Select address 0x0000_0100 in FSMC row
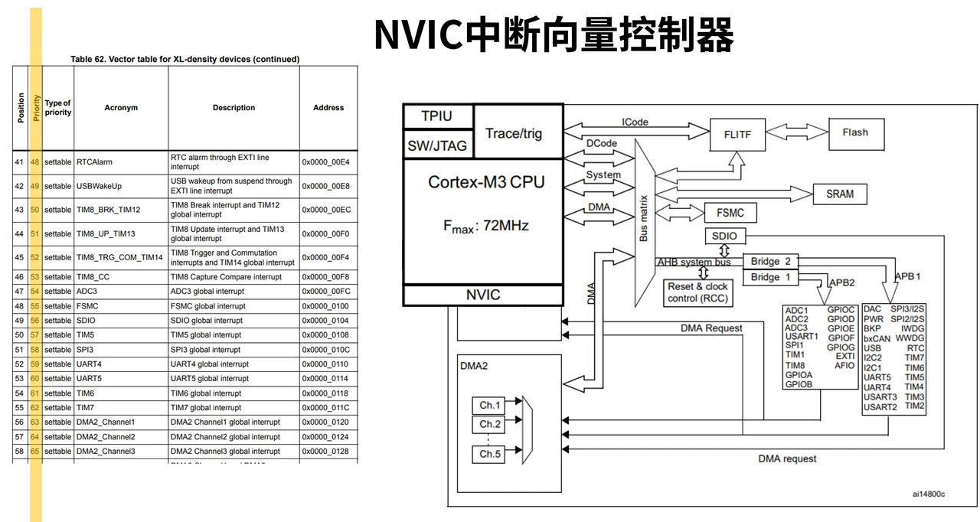The image size is (980, 522). 325,306
